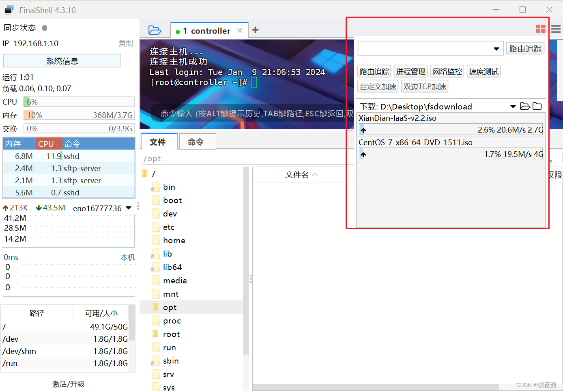Add a new session tab with plus
Screen dimensions: 563x392
coord(256,30)
